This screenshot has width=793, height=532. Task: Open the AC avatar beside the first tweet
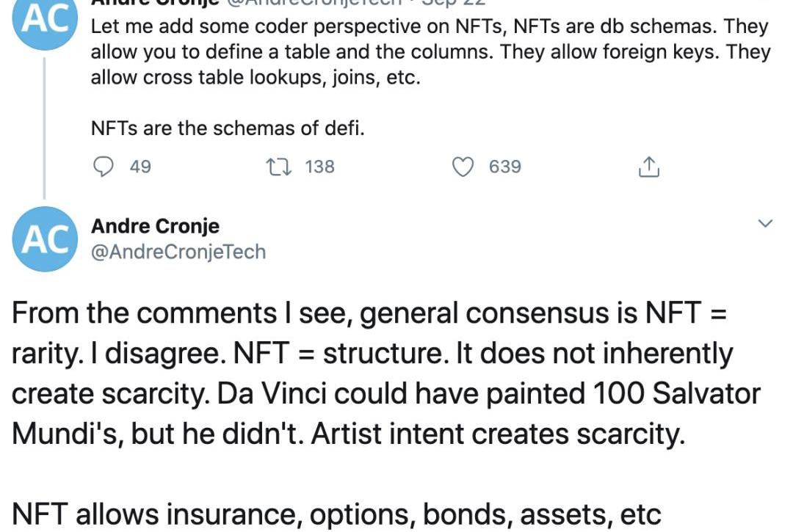(x=45, y=21)
